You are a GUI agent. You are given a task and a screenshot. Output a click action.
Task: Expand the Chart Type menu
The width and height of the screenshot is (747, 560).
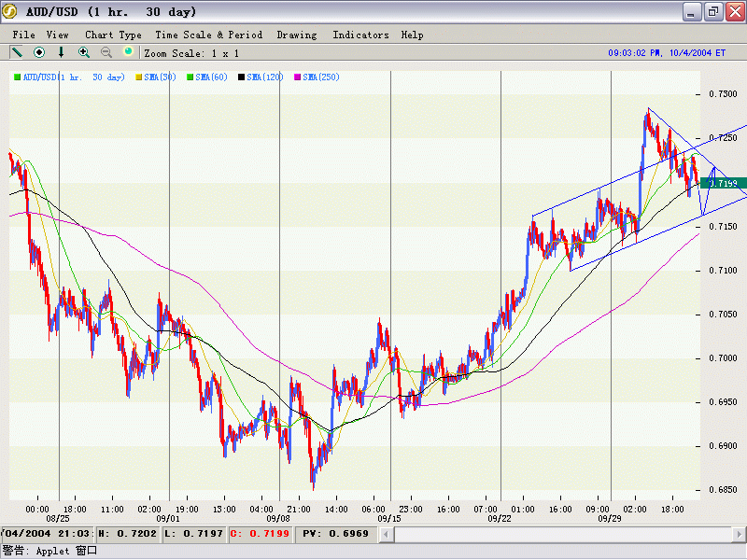click(x=113, y=35)
